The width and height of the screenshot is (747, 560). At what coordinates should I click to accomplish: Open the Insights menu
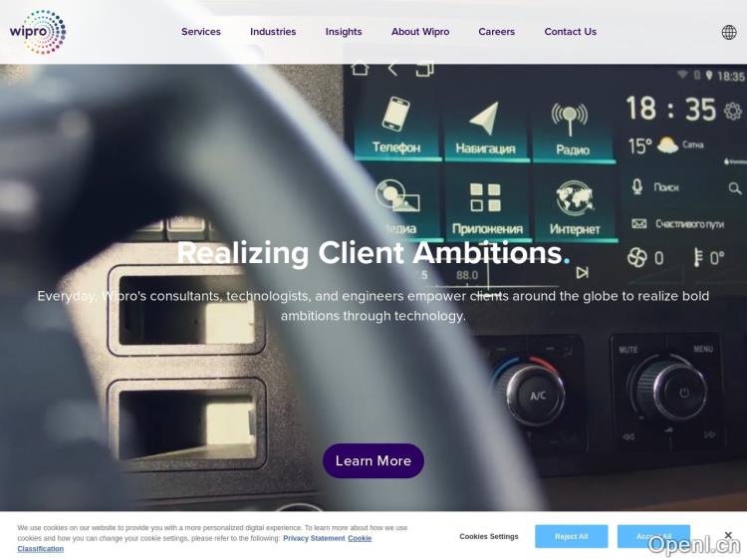pos(344,32)
